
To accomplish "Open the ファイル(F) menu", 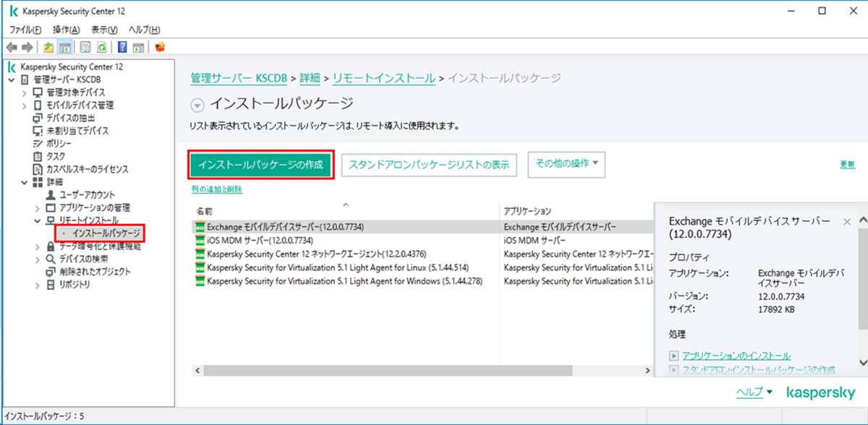I will coord(25,30).
